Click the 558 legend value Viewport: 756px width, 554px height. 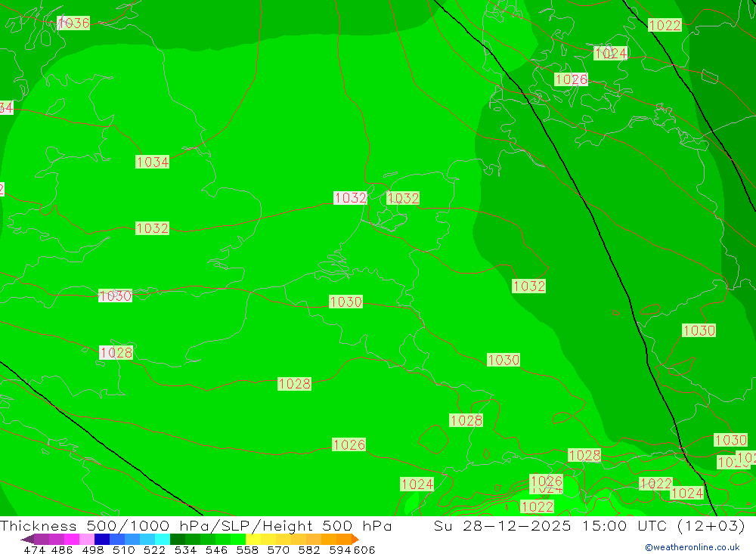click(247, 549)
